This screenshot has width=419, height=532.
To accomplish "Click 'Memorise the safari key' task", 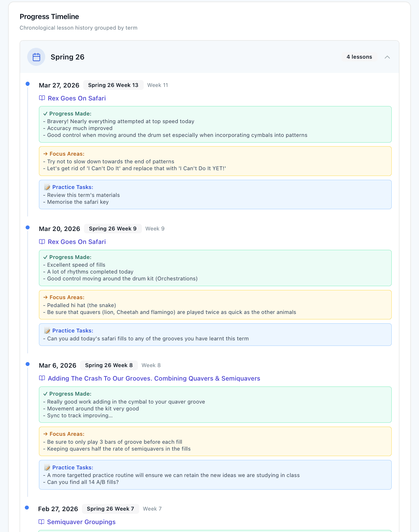I will pos(76,202).
